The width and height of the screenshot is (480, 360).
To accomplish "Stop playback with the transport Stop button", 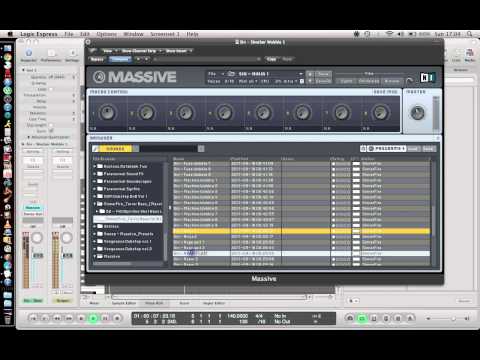I will [x=81, y=318].
